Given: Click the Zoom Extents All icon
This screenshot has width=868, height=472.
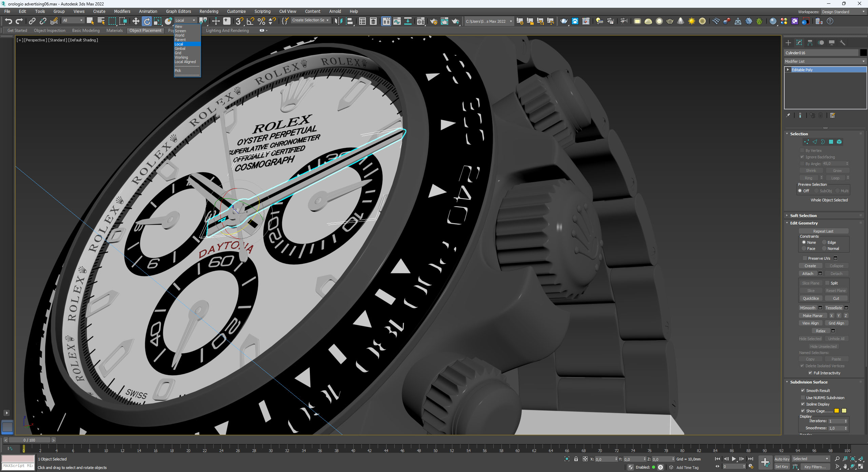Looking at the screenshot, I should click(861, 459).
